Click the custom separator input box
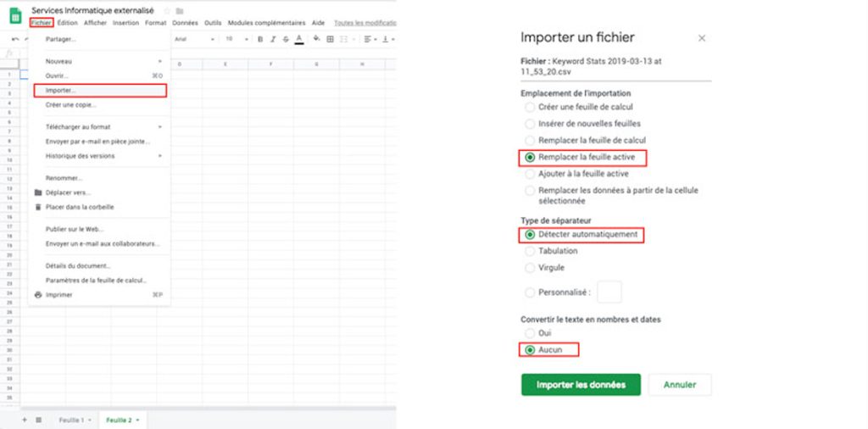This screenshot has width=868, height=429. (x=609, y=292)
